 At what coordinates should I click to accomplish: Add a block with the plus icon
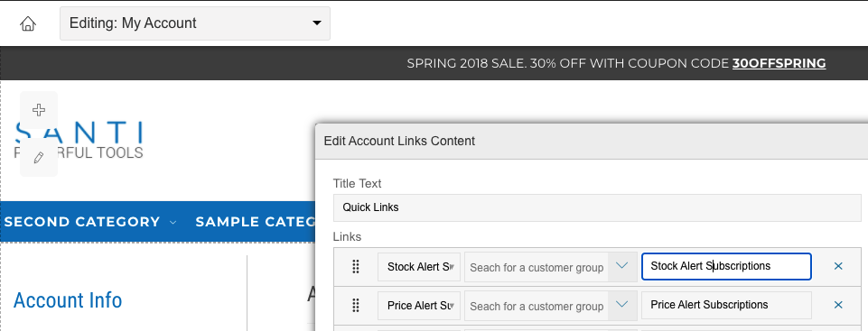coord(39,110)
